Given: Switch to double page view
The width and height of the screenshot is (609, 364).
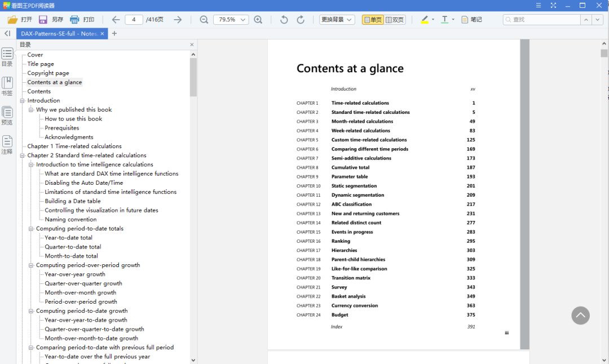Looking at the screenshot, I should tap(395, 20).
